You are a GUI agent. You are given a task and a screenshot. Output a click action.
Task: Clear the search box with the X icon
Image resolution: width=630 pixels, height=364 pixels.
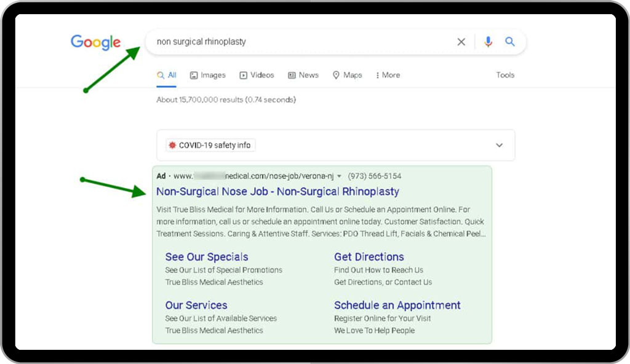coord(461,42)
